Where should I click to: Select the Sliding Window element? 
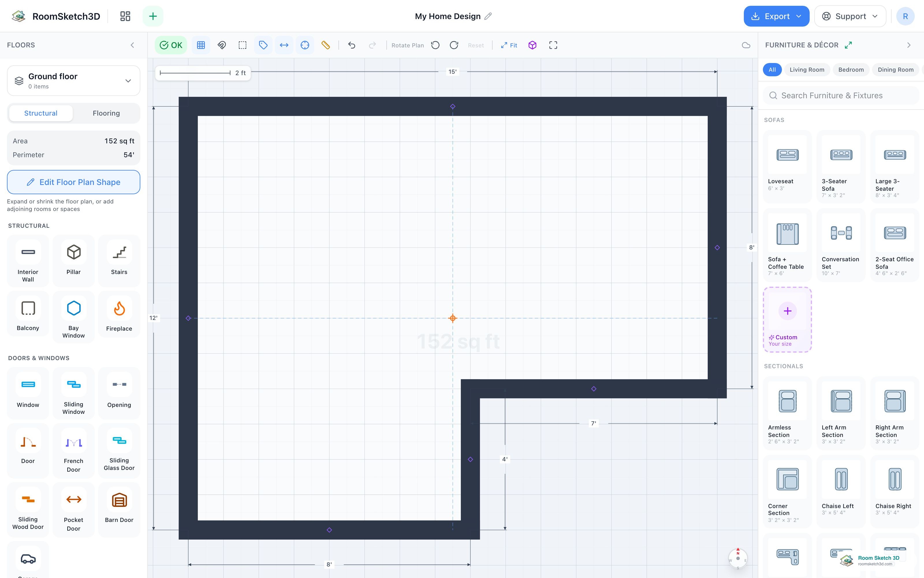tap(74, 393)
